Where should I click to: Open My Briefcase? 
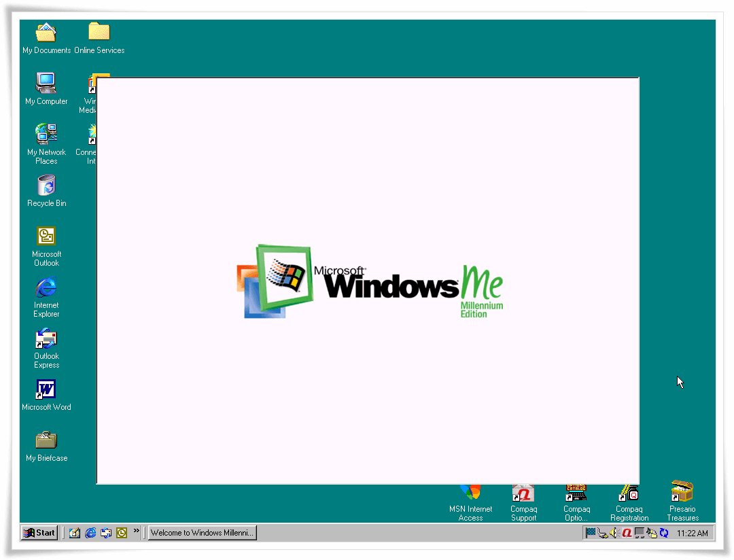coord(46,440)
